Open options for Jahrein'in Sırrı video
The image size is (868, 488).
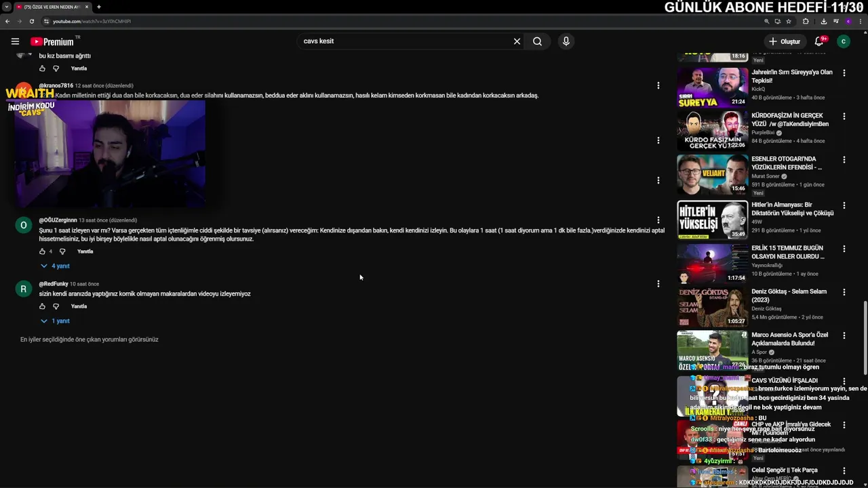click(x=844, y=73)
